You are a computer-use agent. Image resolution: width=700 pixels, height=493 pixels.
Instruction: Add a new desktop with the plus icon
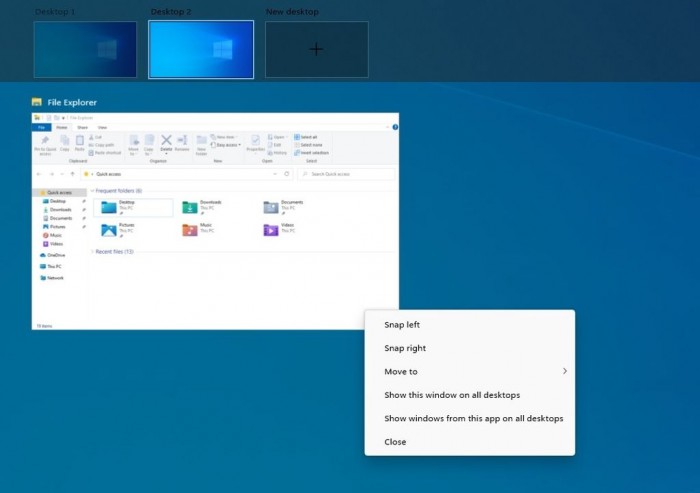coord(316,49)
